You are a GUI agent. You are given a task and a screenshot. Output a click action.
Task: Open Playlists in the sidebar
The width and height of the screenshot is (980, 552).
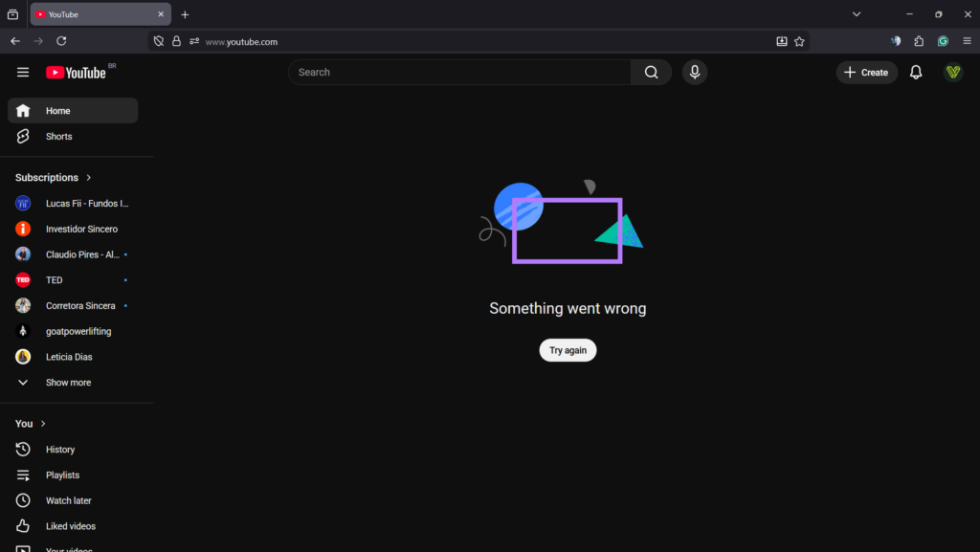63,475
